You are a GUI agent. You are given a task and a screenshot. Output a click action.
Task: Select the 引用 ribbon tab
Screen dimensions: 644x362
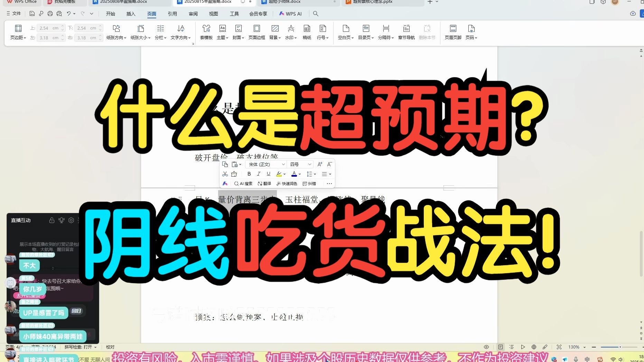[172, 14]
